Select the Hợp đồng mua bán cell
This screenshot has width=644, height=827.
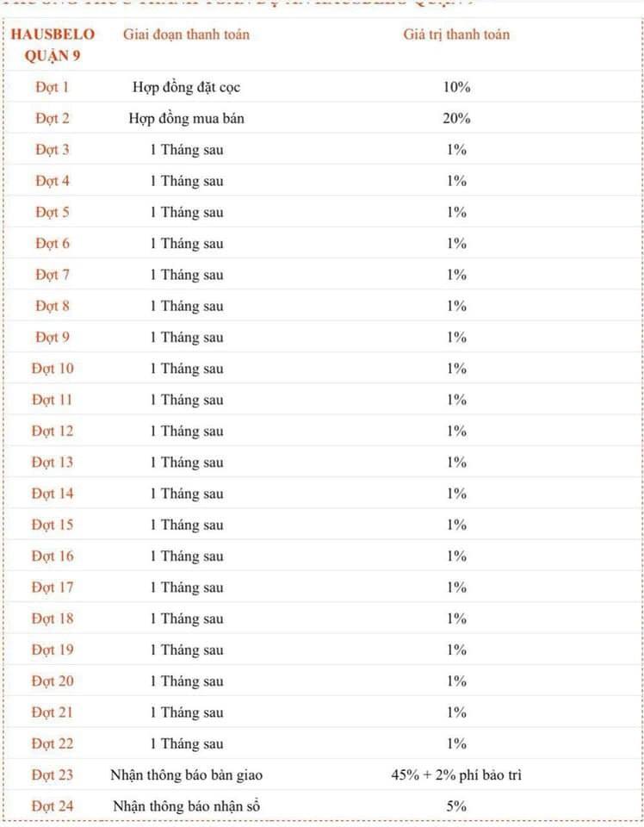click(x=186, y=118)
